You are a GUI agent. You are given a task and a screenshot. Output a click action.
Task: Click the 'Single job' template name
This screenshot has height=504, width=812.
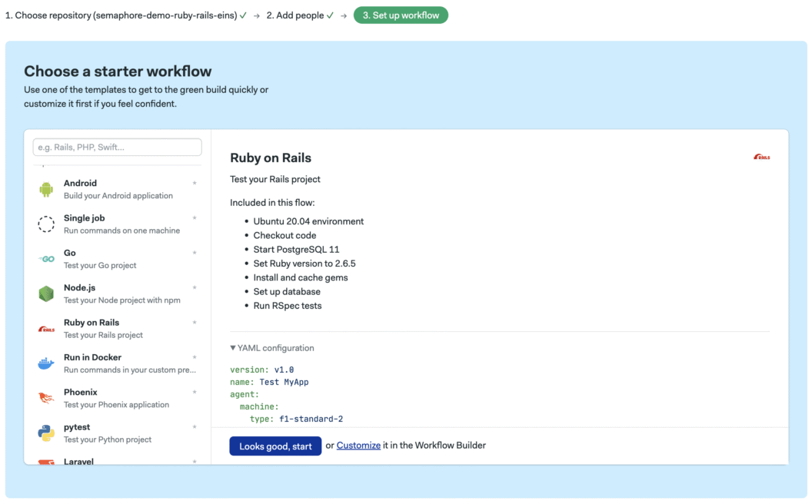pyautogui.click(x=85, y=218)
